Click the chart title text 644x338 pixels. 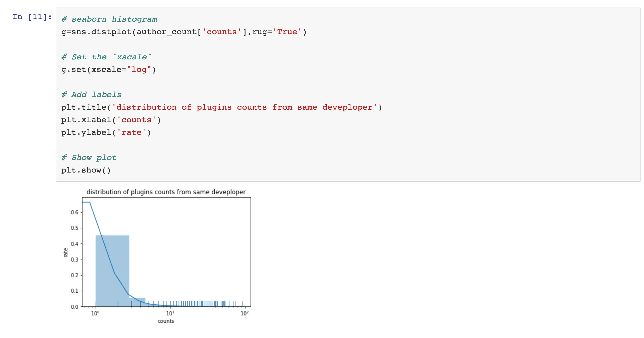click(166, 192)
